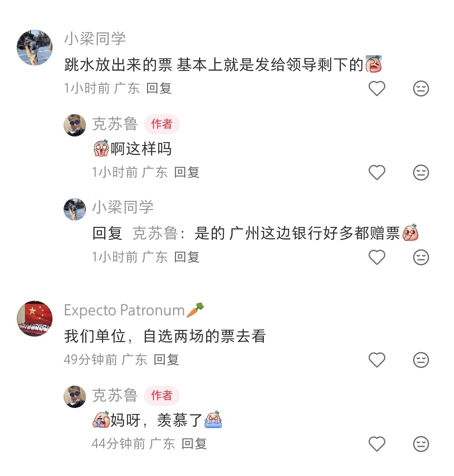Dislike 小梁同学's top comment
Viewport: 454px width, 476px height.
pos(421,89)
